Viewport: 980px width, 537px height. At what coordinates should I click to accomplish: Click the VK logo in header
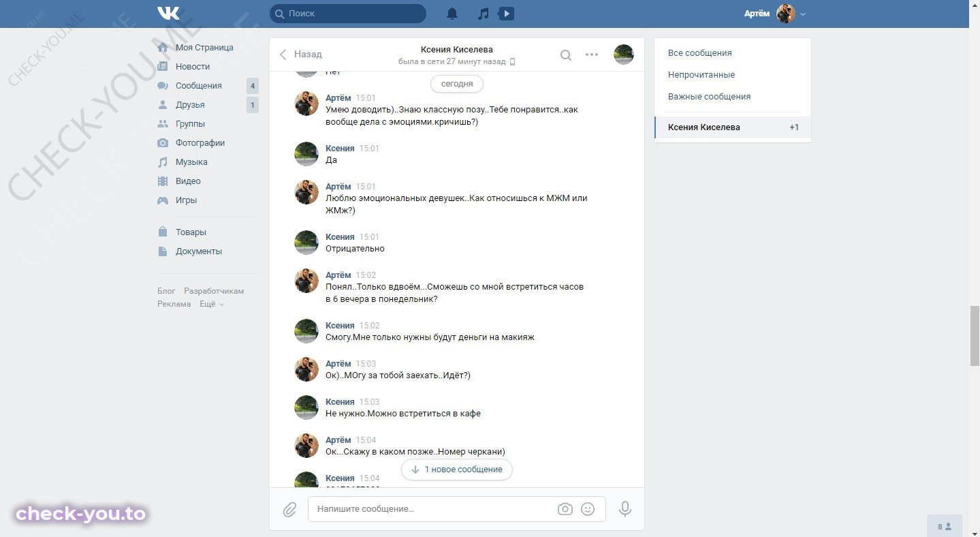168,13
